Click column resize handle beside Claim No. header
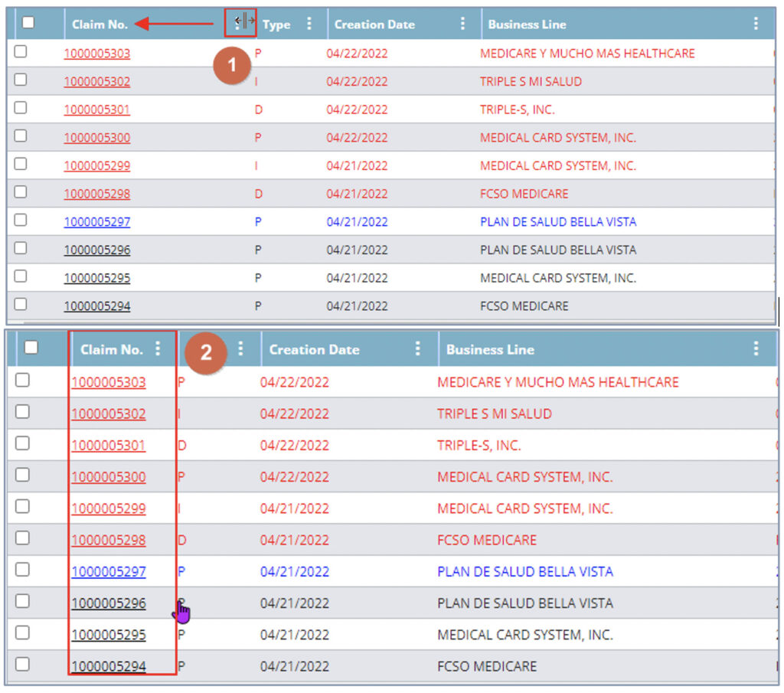 [x=244, y=22]
